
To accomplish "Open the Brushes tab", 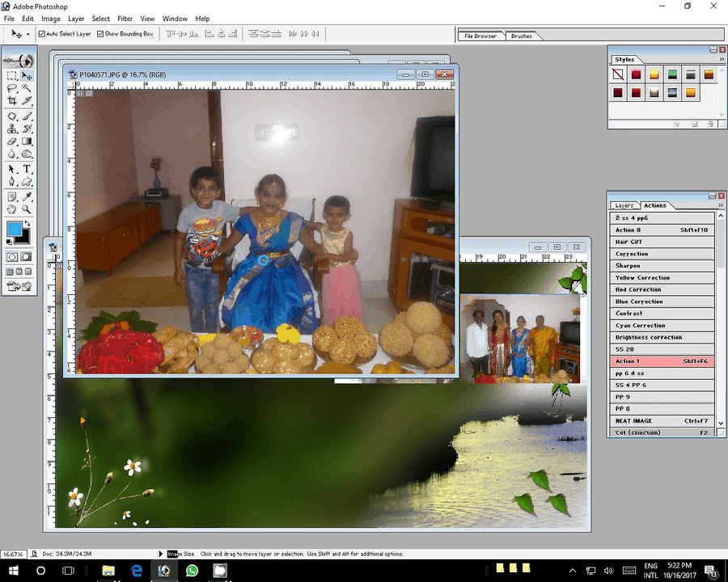I will 522,36.
